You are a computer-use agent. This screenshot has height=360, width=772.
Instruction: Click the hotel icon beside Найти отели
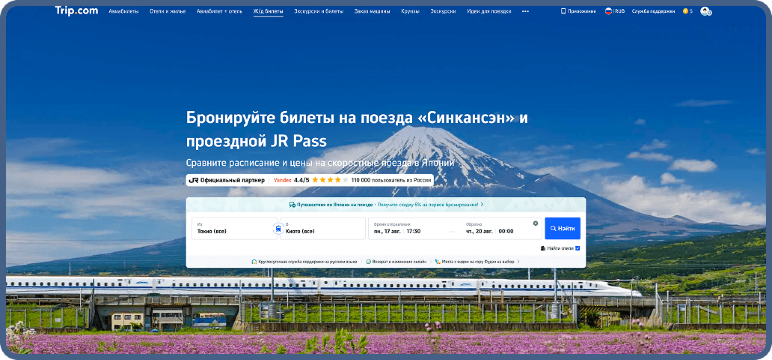pyautogui.click(x=543, y=248)
